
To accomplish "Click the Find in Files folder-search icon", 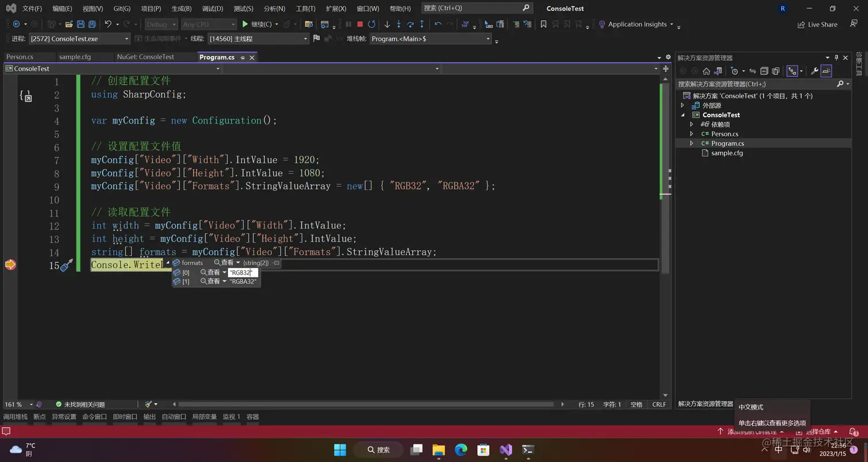I will pyautogui.click(x=309, y=24).
